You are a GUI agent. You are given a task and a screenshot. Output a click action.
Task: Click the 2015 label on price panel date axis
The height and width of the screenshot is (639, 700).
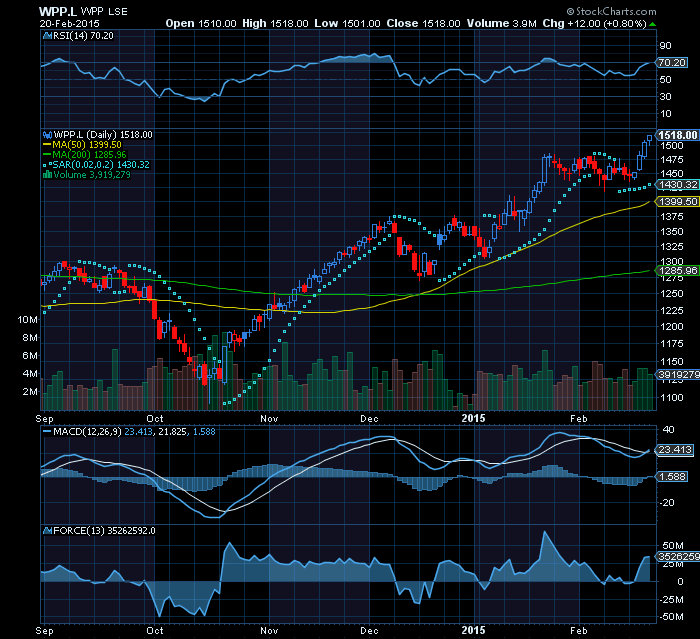coord(473,418)
